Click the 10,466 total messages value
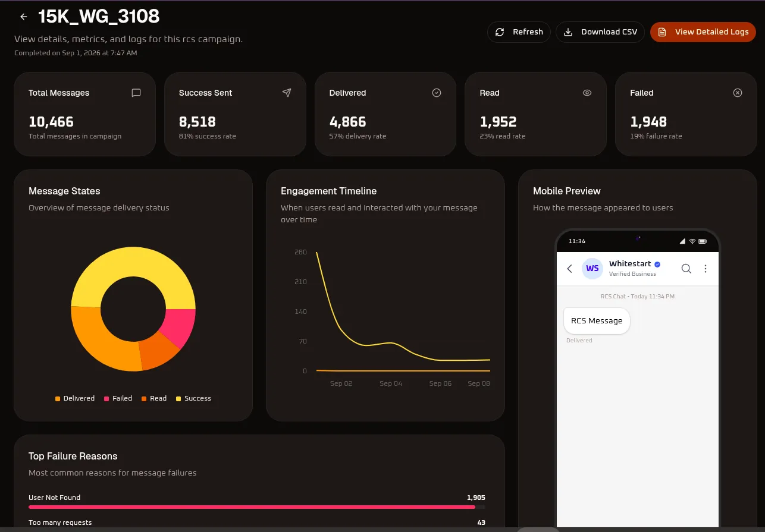Viewport: 765px width, 532px height. pyautogui.click(x=51, y=122)
